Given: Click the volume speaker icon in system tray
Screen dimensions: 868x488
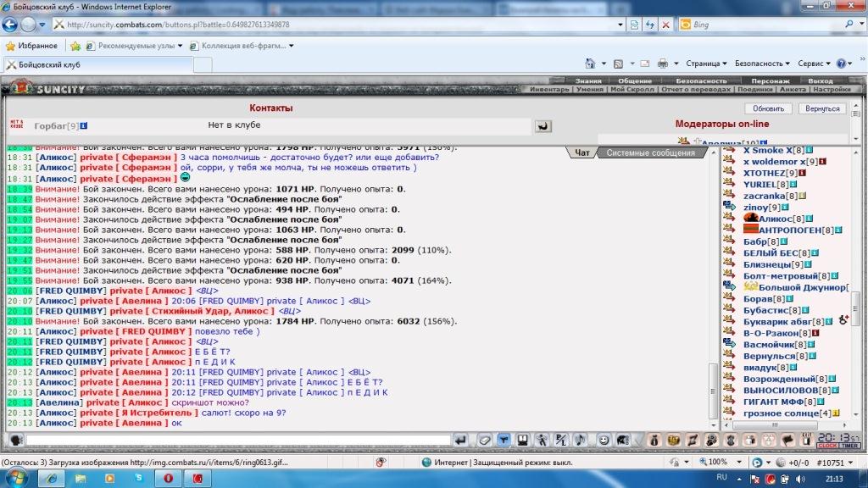Looking at the screenshot, I should click(x=800, y=480).
